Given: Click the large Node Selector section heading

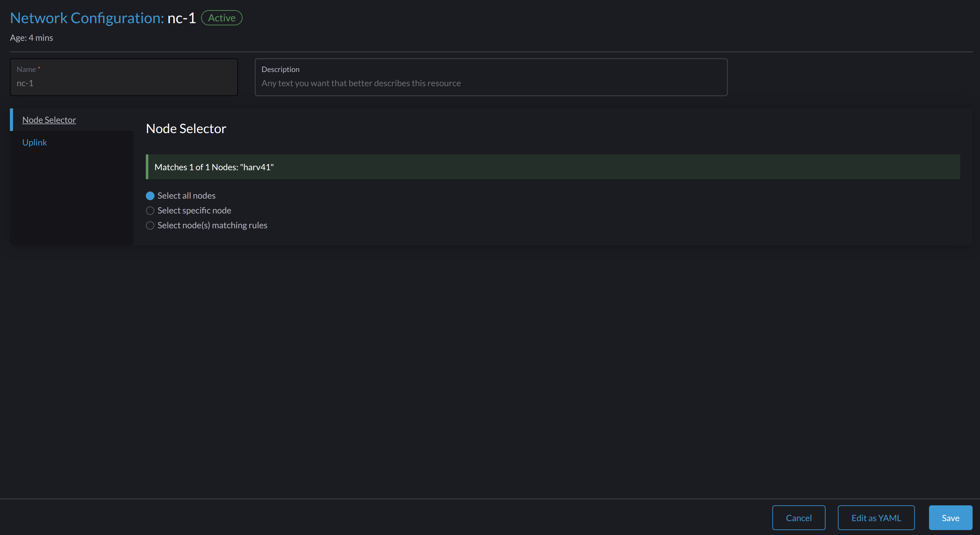Looking at the screenshot, I should tap(186, 128).
